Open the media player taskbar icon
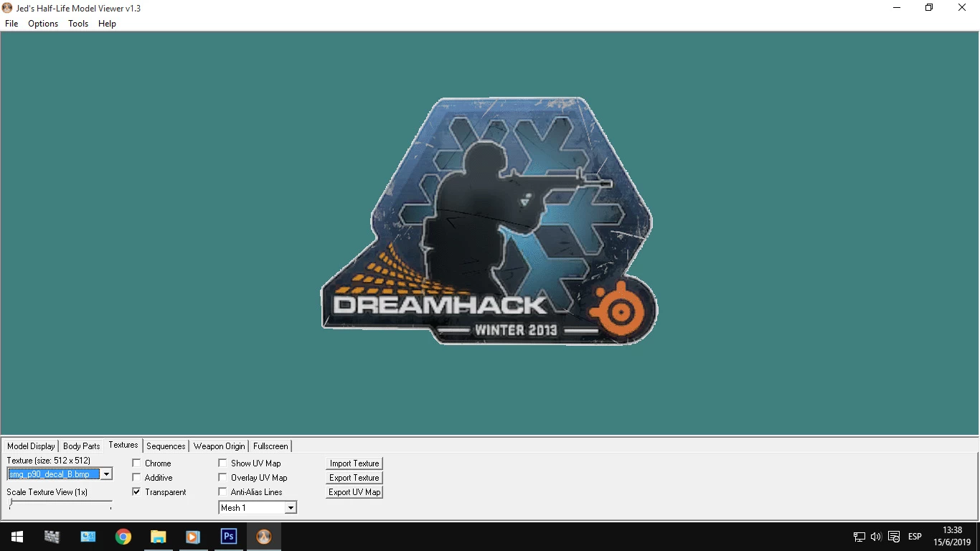Screen dimensions: 980x551 point(193,537)
